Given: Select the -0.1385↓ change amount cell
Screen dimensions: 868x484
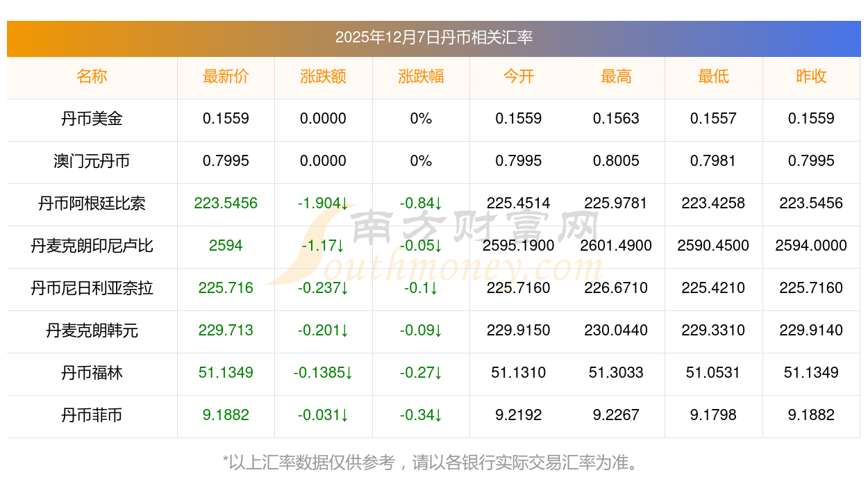Looking at the screenshot, I should point(323,373).
